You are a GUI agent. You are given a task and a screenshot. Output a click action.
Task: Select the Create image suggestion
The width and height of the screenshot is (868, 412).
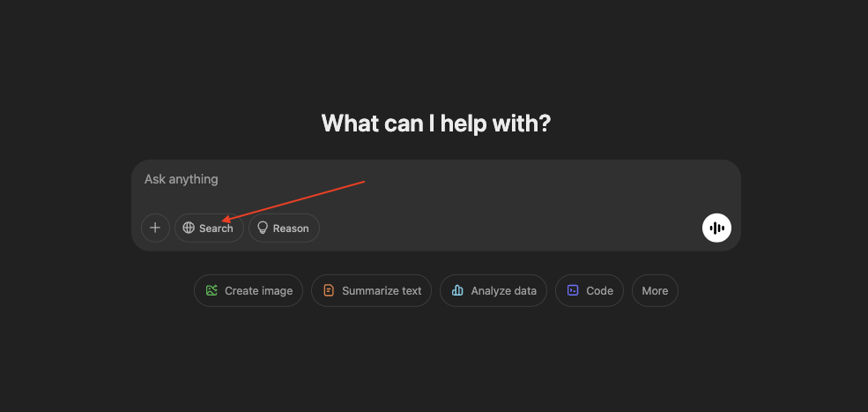click(249, 290)
